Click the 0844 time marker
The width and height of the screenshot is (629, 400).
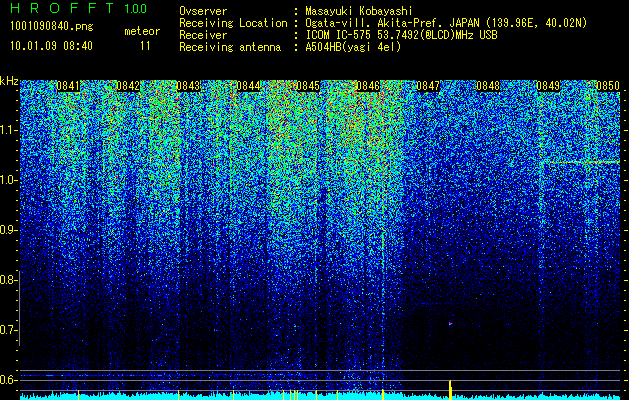[x=248, y=86]
